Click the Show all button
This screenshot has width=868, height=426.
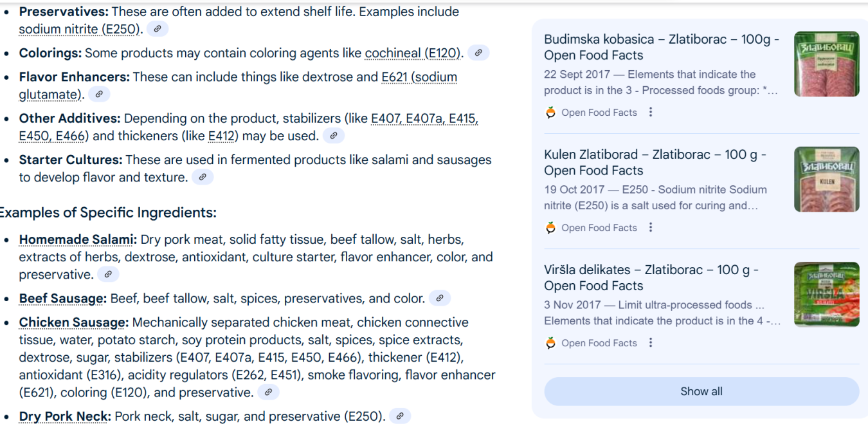tap(701, 391)
